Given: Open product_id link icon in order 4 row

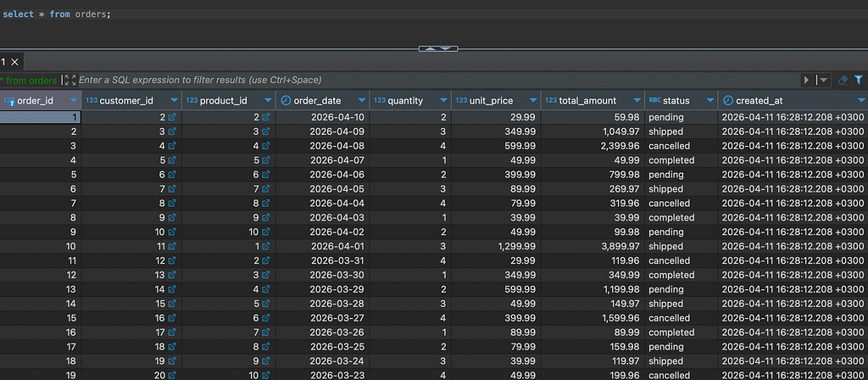Looking at the screenshot, I should 265,160.
